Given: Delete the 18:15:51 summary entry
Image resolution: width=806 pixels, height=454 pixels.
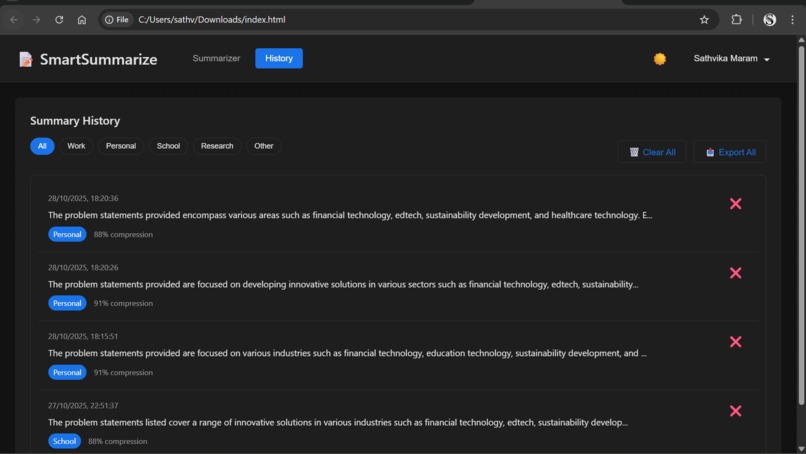Looking at the screenshot, I should [736, 342].
